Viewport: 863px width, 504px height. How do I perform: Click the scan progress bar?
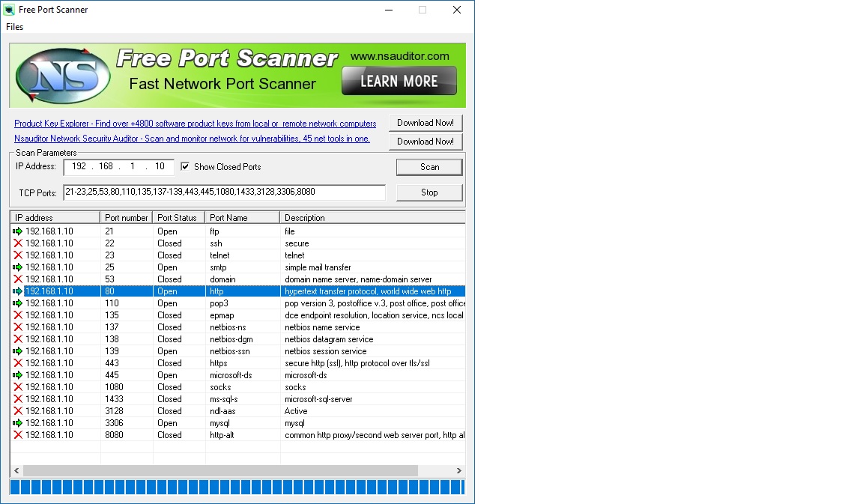tap(237, 488)
